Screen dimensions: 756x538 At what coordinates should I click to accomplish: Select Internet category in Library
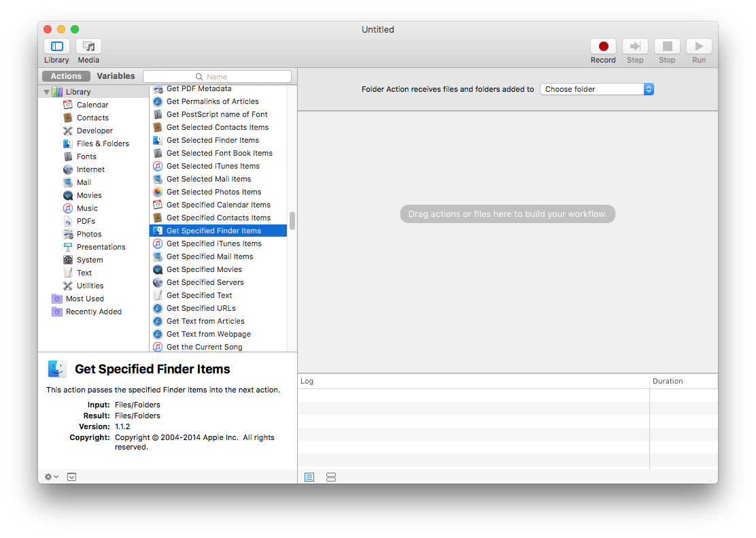pos(90,169)
